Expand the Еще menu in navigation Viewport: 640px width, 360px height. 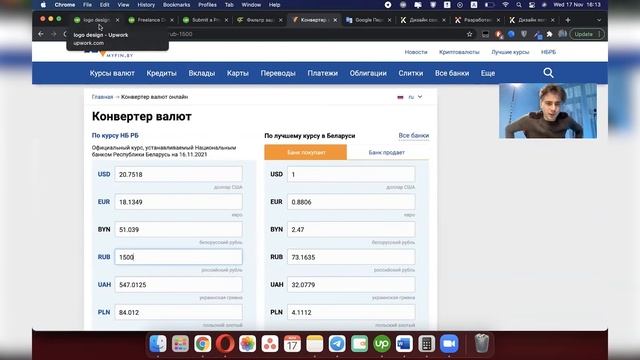point(488,73)
